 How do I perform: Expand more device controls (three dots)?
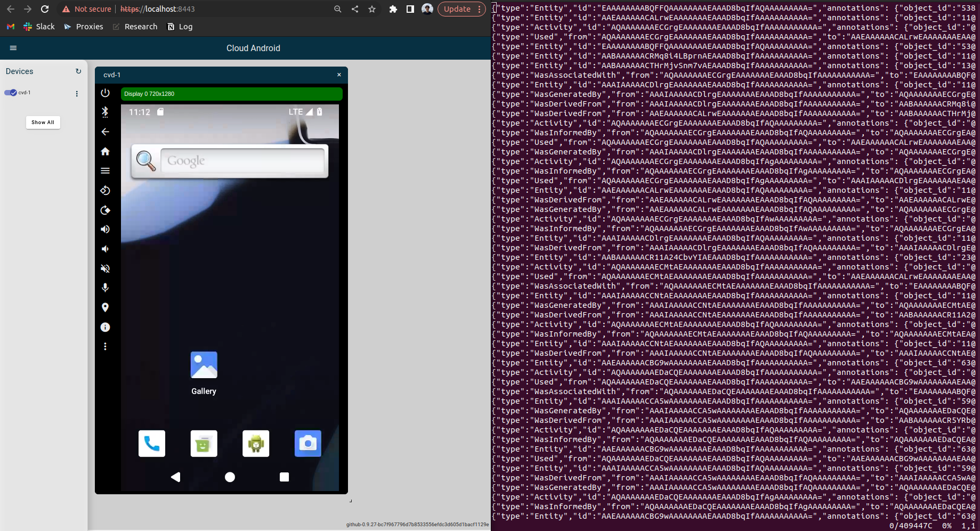105,346
